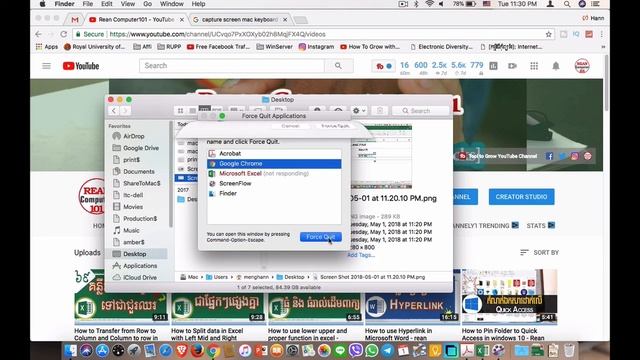Select Google Chrome in Force Quit list
Image resolution: width=640 pixels, height=360 pixels.
coord(274,164)
